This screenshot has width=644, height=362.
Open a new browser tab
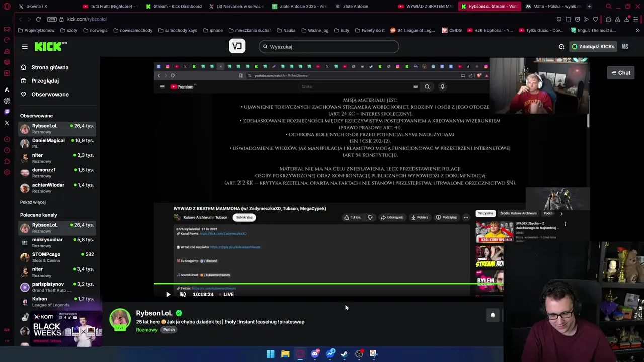(x=589, y=6)
